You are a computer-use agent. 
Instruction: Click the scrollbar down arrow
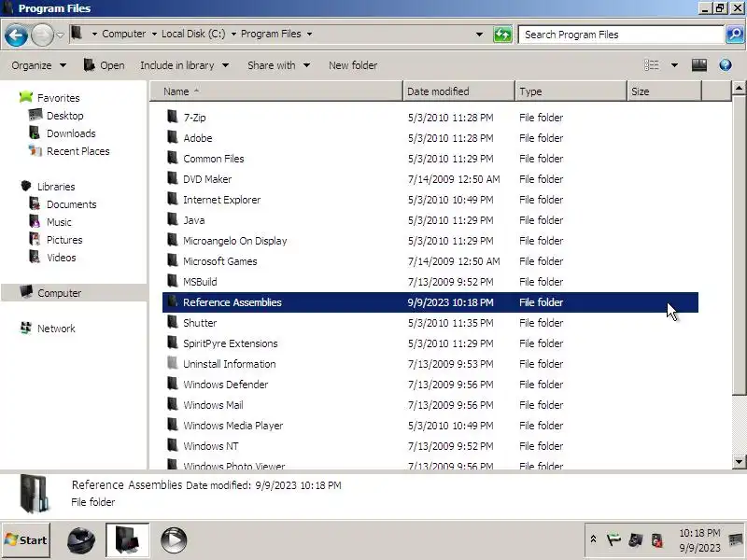739,461
